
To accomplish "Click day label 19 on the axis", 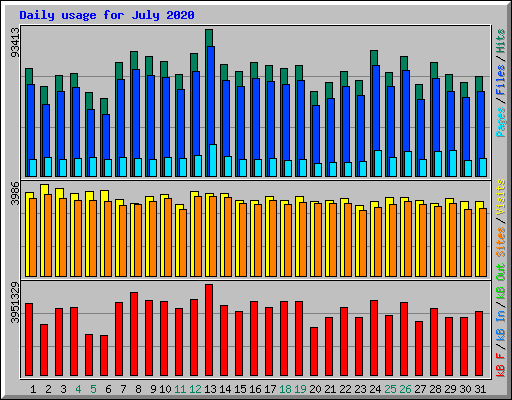I will pos(300,389).
